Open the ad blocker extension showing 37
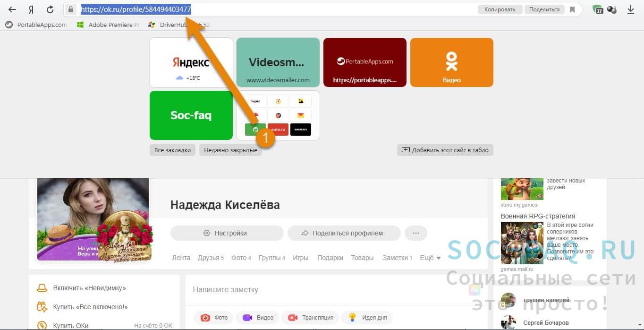 coord(598,9)
